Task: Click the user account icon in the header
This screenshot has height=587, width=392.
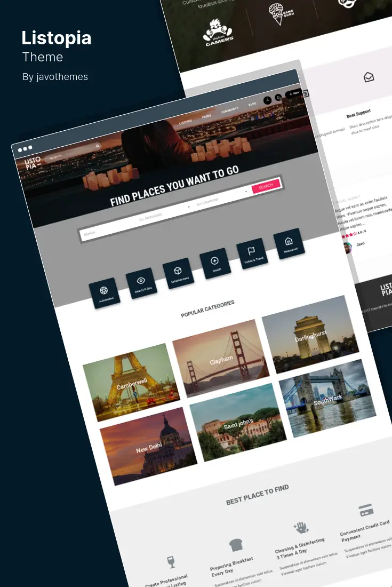Action: coord(267,100)
